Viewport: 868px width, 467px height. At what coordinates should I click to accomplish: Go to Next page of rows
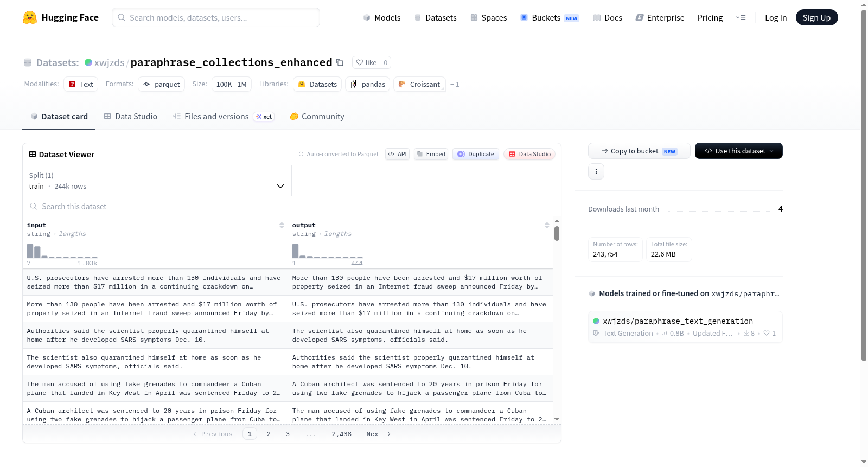pyautogui.click(x=379, y=434)
